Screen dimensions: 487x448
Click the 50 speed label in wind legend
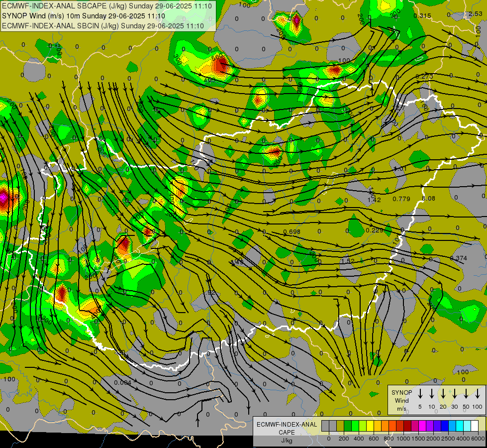click(x=466, y=407)
